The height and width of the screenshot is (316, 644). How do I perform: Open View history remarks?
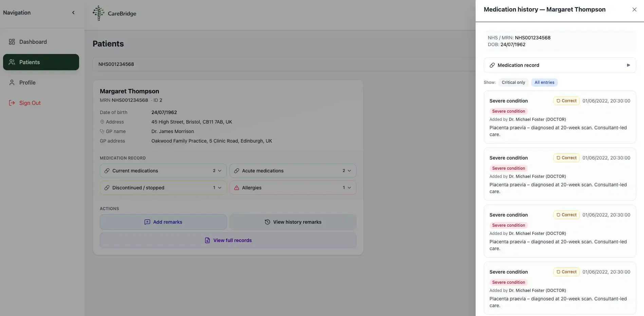click(x=293, y=222)
